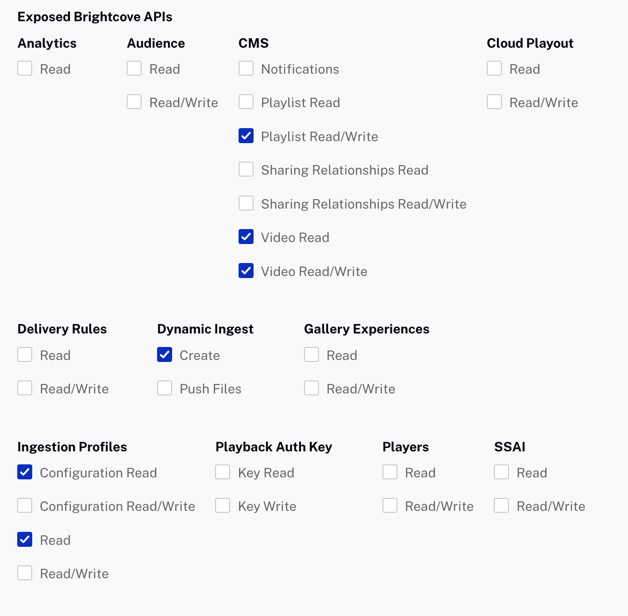The height and width of the screenshot is (616, 628).
Task: Enable Sharing Relationships Read checkbox
Action: (246, 169)
